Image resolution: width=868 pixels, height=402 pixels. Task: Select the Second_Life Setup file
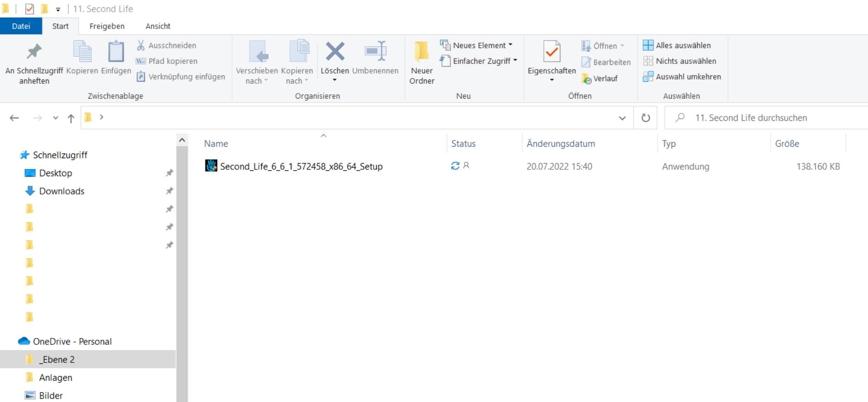coord(301,166)
